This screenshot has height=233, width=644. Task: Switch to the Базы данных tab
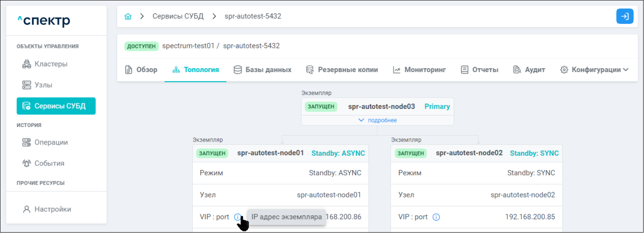(x=263, y=70)
